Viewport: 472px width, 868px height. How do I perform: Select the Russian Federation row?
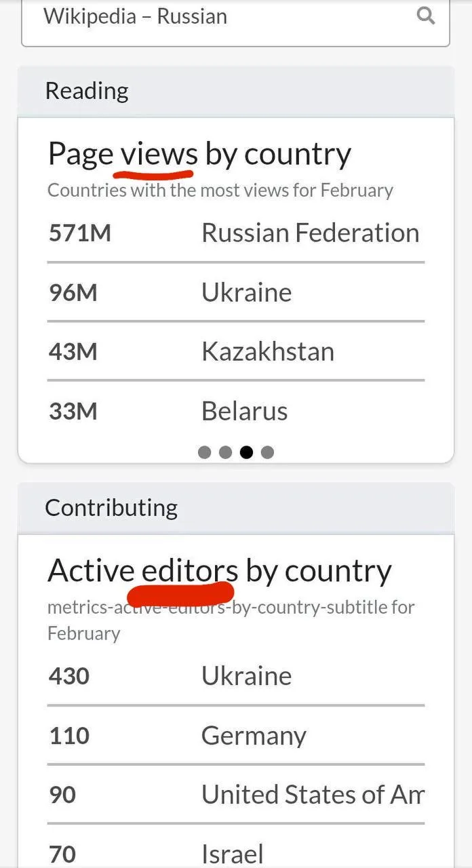[236, 233]
